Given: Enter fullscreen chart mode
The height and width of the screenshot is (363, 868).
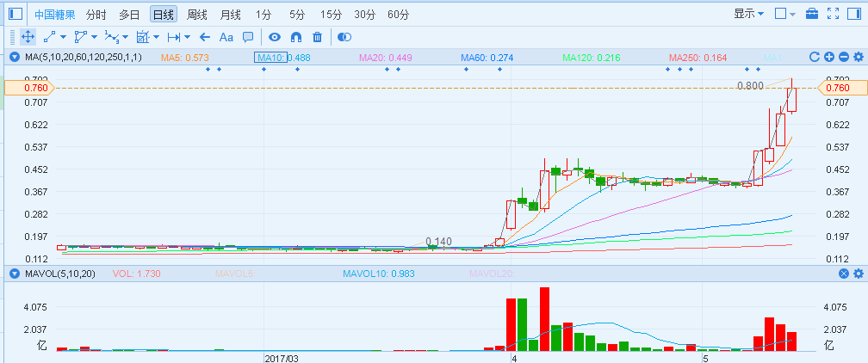Looking at the screenshot, I should 834,14.
